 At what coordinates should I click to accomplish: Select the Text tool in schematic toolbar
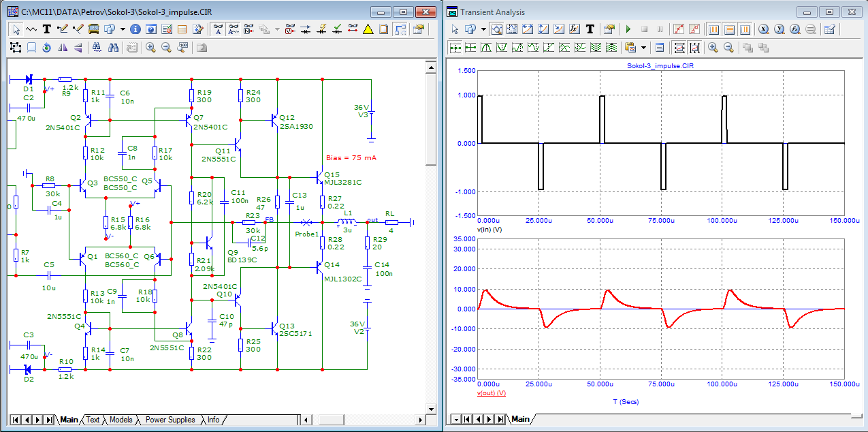(47, 29)
